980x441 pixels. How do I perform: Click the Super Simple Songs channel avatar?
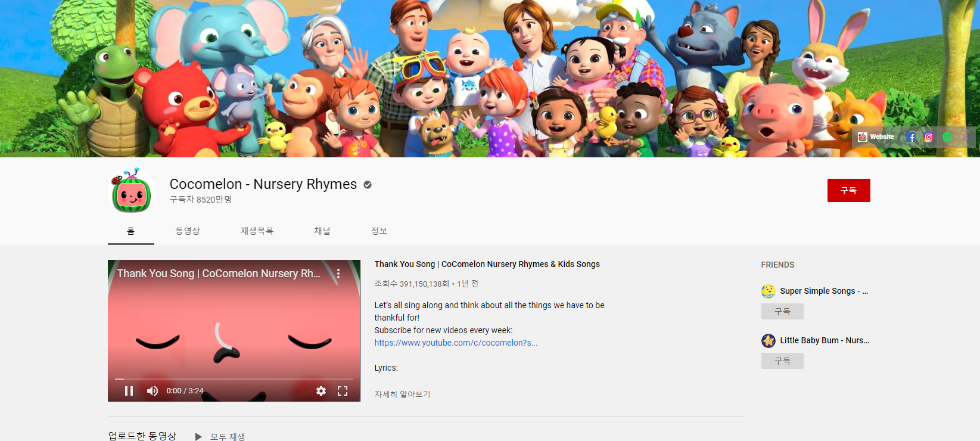pyautogui.click(x=769, y=291)
